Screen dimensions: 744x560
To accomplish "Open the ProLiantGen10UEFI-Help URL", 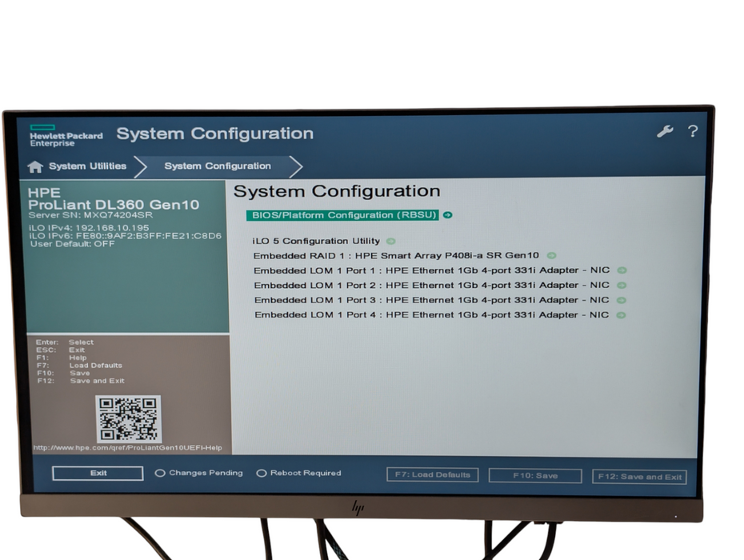I will tap(128, 447).
